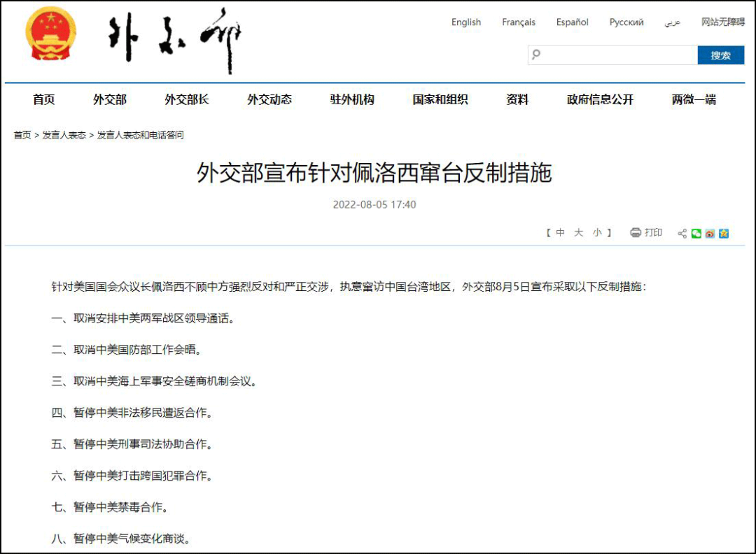Go to 首页 in breadcrumb
This screenshot has width=756, height=554.
tap(22, 135)
